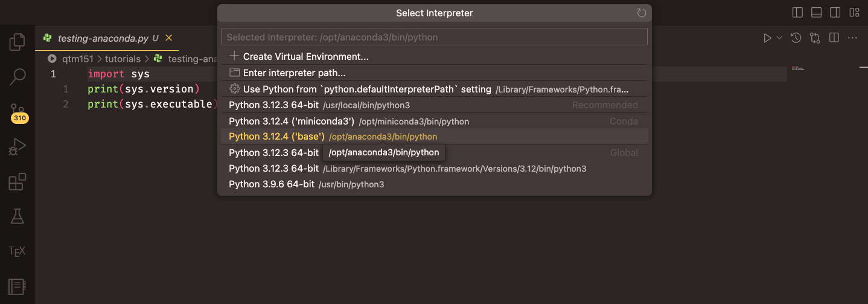Open the Extensions view icon
This screenshot has width=868, height=304.
tap(17, 182)
